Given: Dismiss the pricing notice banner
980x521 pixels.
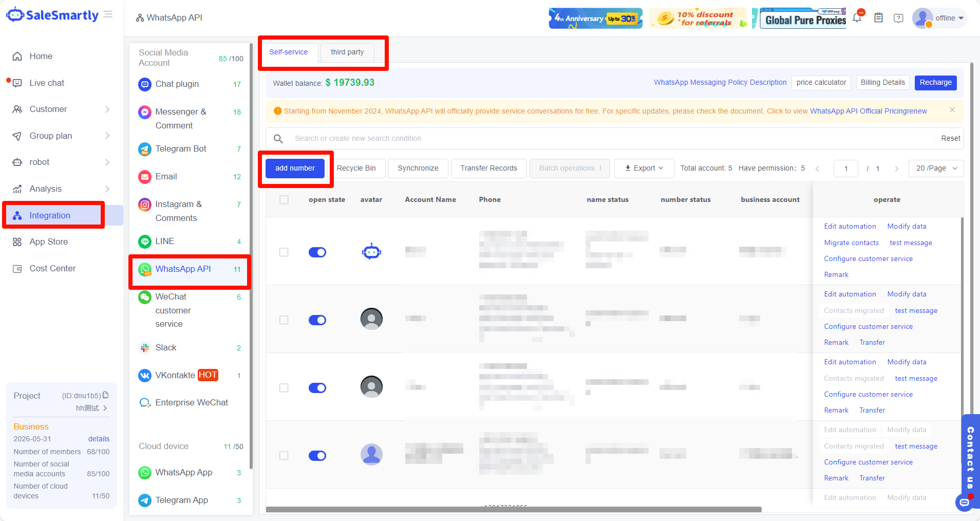Looking at the screenshot, I should 952,110.
